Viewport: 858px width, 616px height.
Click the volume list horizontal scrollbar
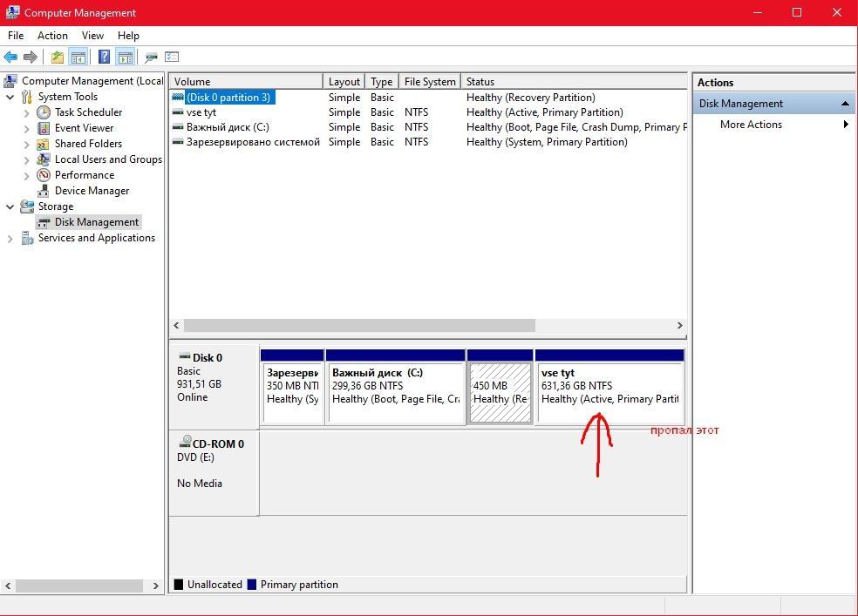coord(357,325)
